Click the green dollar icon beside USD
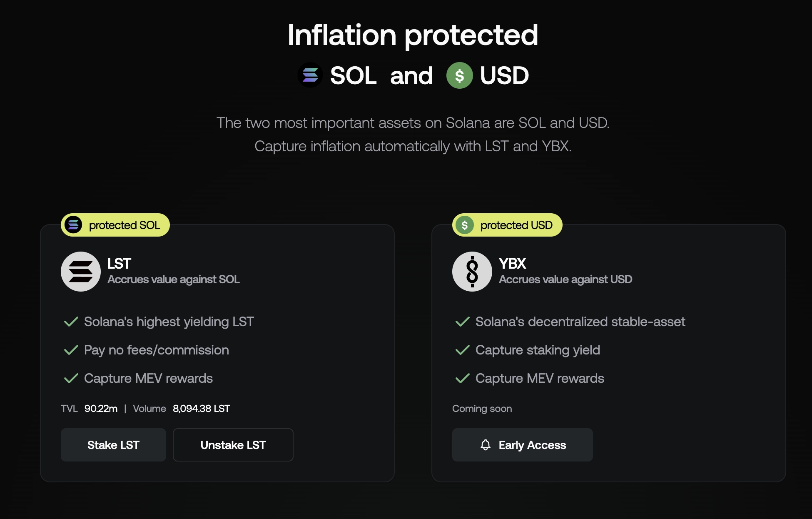Viewport: 812px width, 519px height. point(459,76)
